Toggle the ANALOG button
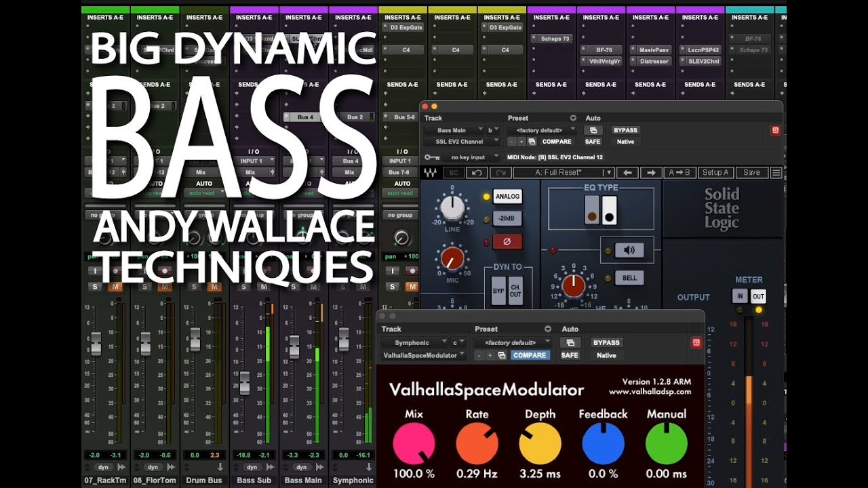The height and width of the screenshot is (488, 868). click(x=507, y=197)
